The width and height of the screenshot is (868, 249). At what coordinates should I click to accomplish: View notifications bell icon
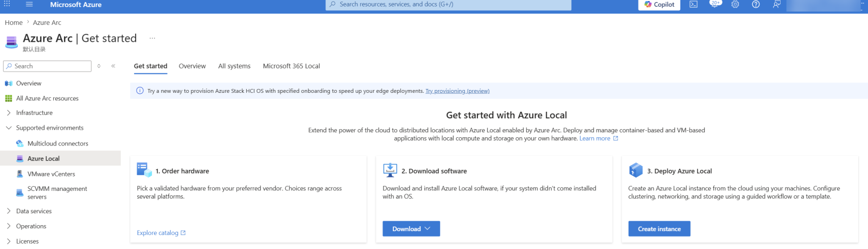point(714,4)
